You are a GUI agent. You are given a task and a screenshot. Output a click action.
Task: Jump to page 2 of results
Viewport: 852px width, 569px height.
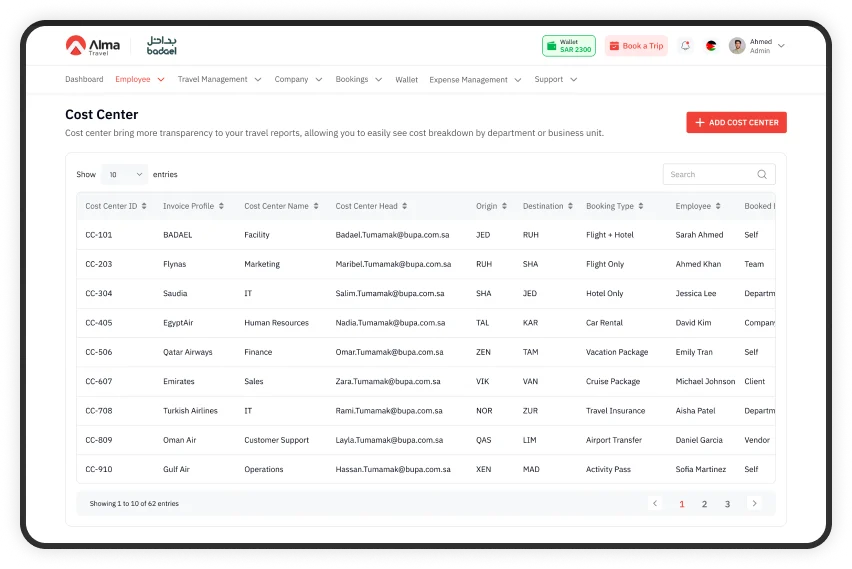click(x=704, y=504)
